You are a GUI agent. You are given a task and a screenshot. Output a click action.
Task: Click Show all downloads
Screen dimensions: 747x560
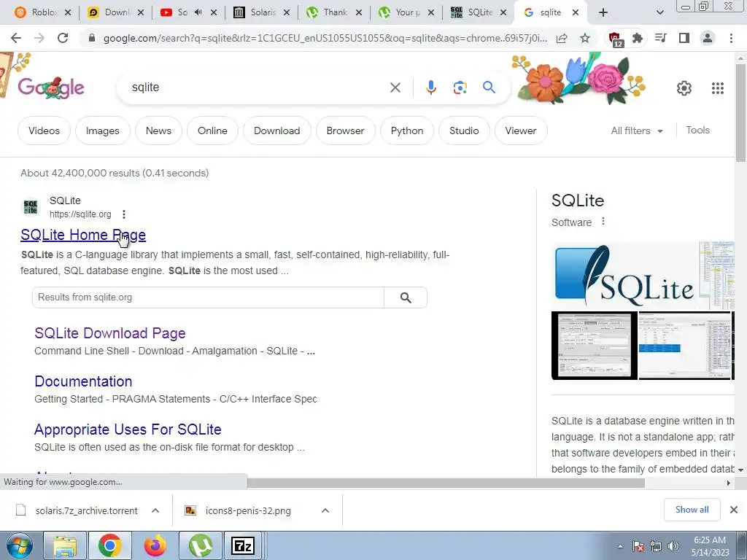692,510
